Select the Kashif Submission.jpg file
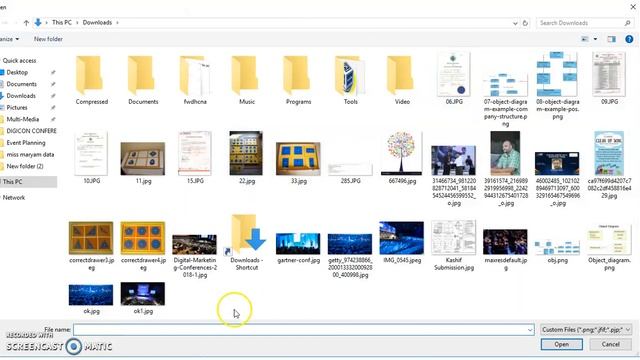Viewport: 640px width, 360px height. 454,245
